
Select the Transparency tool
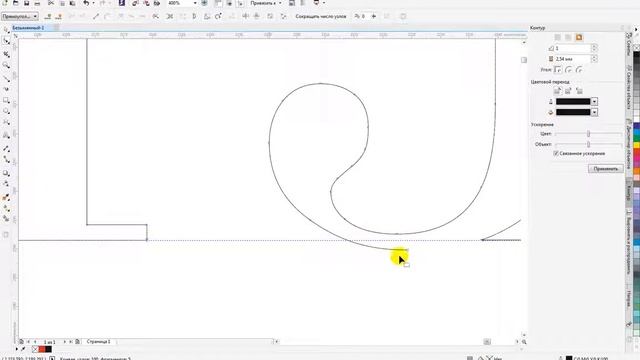(x=6, y=184)
